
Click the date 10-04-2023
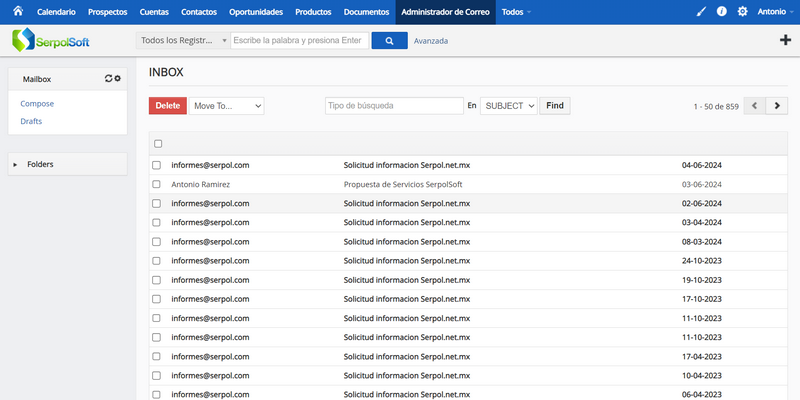[x=702, y=376]
